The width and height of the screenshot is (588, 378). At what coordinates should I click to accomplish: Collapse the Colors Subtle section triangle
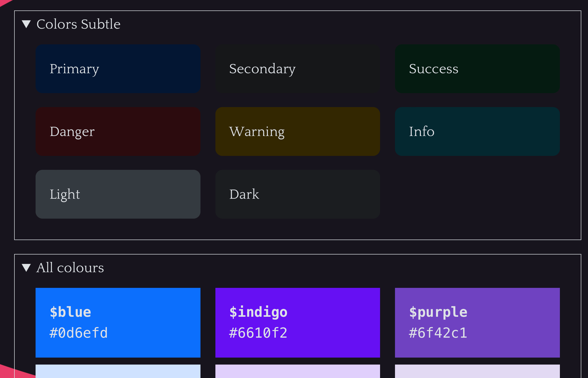[26, 24]
